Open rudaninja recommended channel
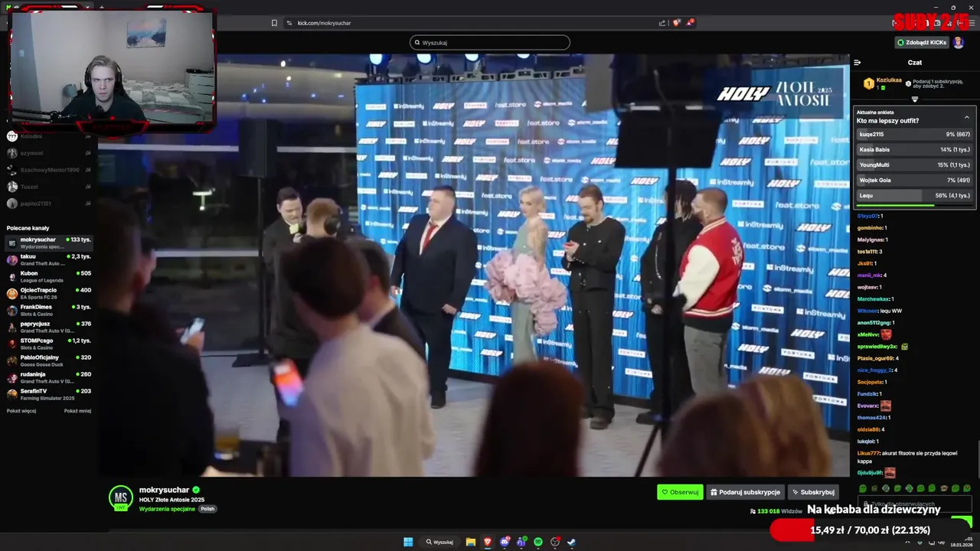 pyautogui.click(x=49, y=377)
